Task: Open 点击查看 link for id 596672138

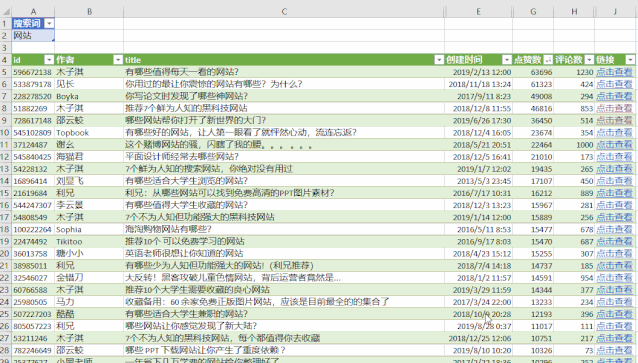Action: click(614, 72)
